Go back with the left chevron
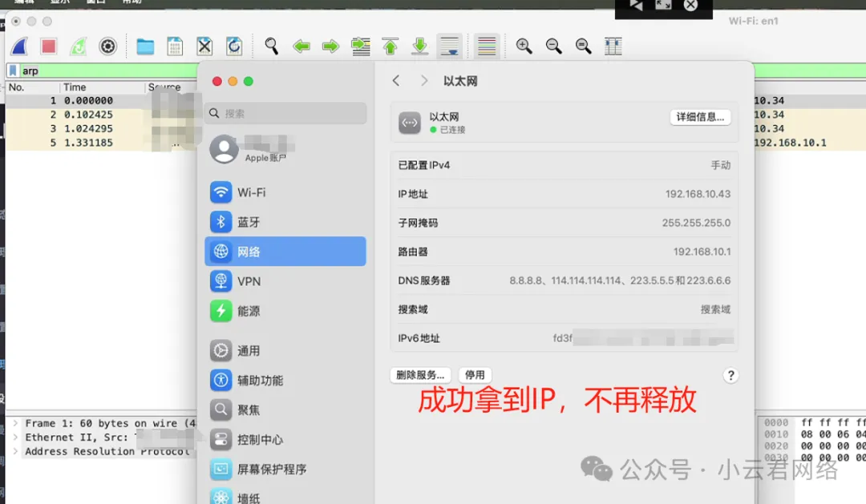The height and width of the screenshot is (504, 866). coord(396,81)
